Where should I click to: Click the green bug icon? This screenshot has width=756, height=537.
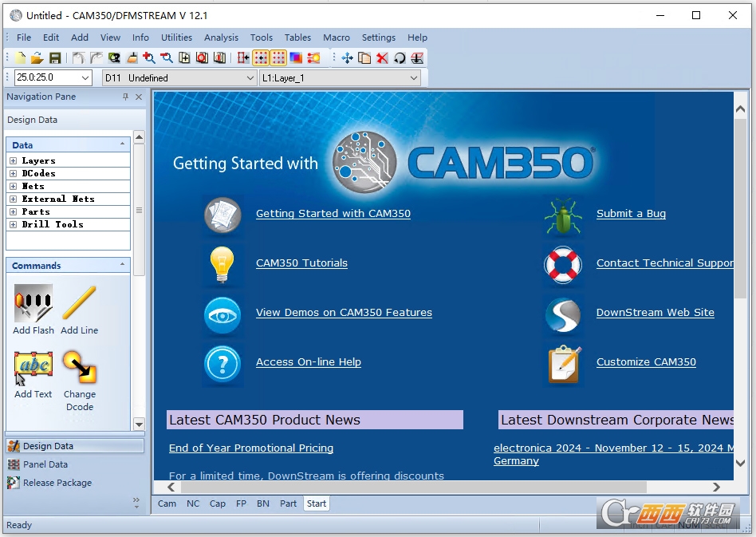click(x=563, y=216)
